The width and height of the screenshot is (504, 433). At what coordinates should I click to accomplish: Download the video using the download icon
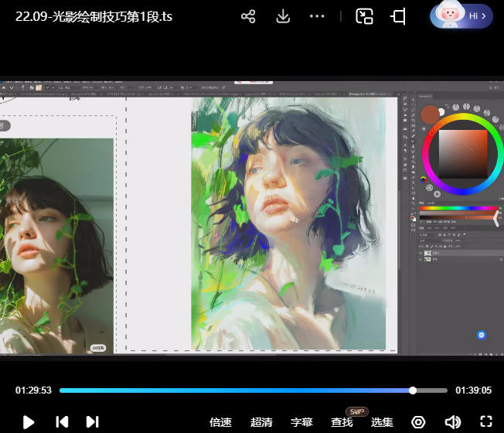point(283,16)
